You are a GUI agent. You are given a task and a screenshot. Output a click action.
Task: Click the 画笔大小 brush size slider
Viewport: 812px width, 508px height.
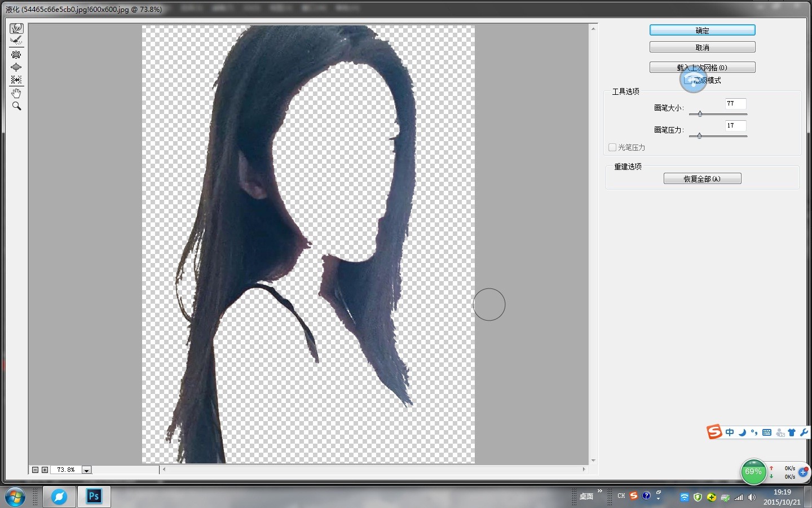718,114
